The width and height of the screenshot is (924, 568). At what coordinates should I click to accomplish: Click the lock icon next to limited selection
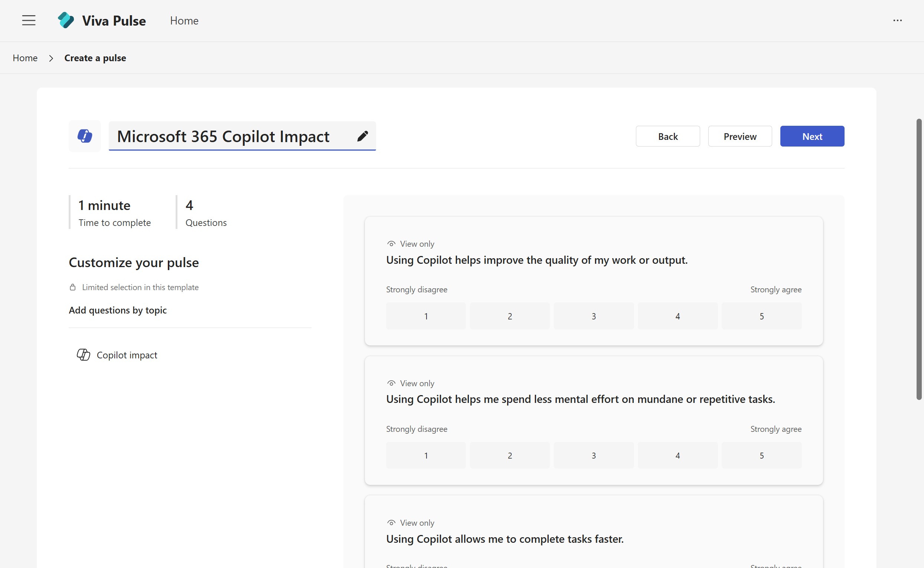(72, 287)
